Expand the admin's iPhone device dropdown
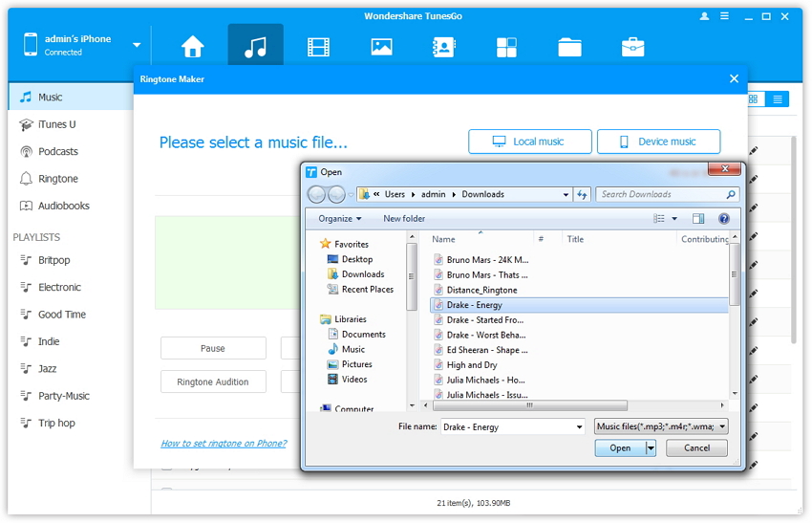Image resolution: width=812 pixels, height=523 pixels. (137, 45)
